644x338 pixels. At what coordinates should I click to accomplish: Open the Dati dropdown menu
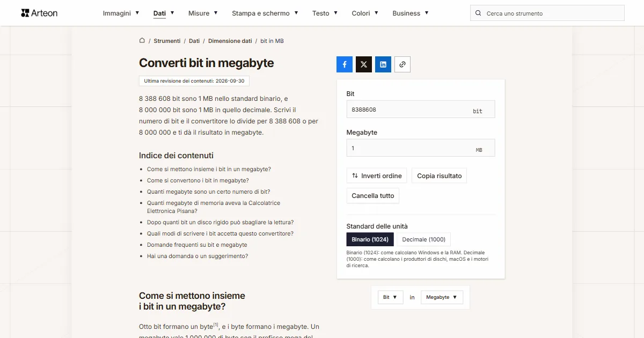pyautogui.click(x=164, y=13)
